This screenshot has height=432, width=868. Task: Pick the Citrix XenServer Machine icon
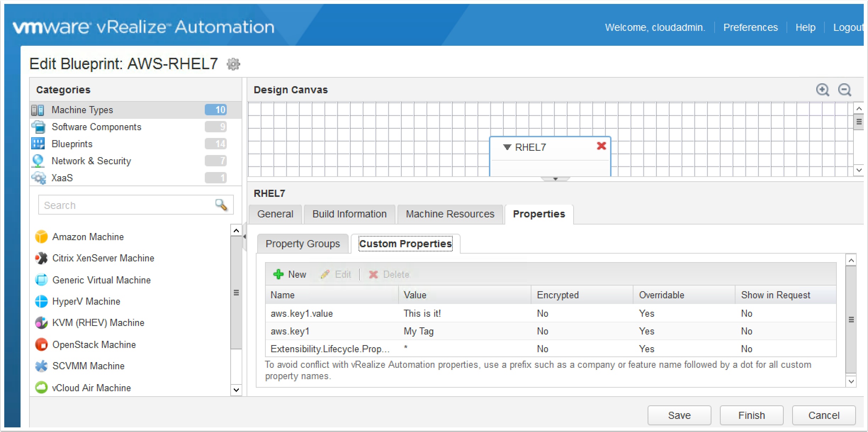41,258
